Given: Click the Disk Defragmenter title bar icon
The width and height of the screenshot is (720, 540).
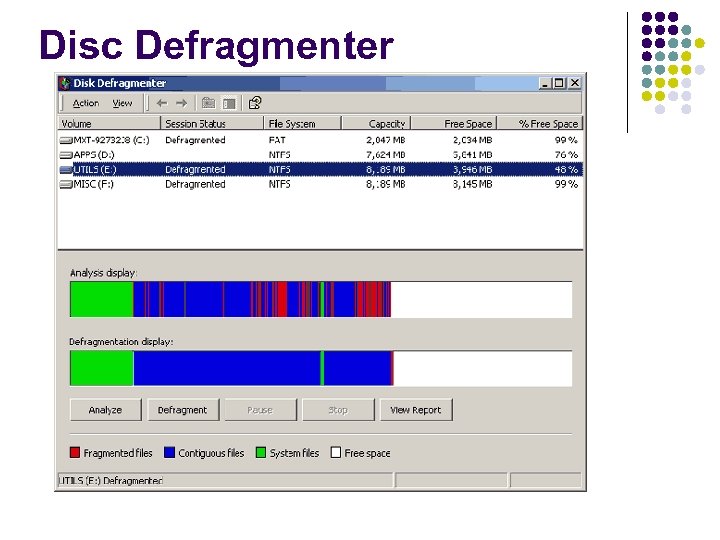Looking at the screenshot, I should [x=65, y=83].
